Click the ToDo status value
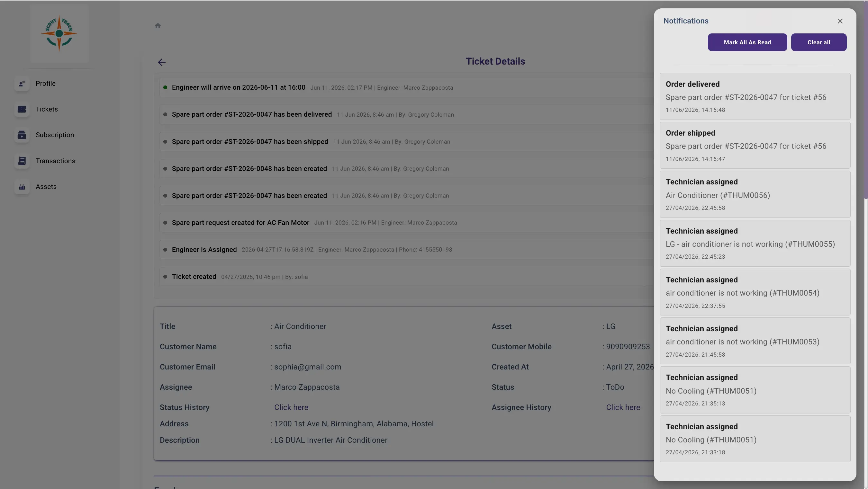Image resolution: width=868 pixels, height=489 pixels. pyautogui.click(x=615, y=387)
